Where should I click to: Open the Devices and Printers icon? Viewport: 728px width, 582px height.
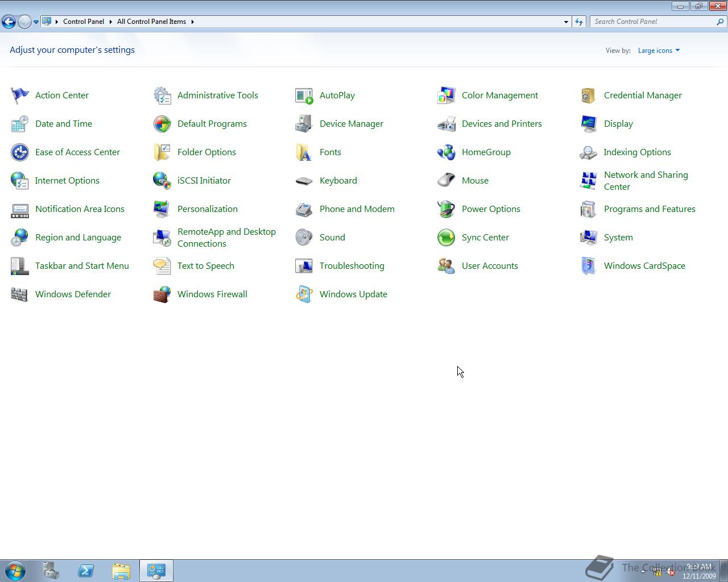446,124
